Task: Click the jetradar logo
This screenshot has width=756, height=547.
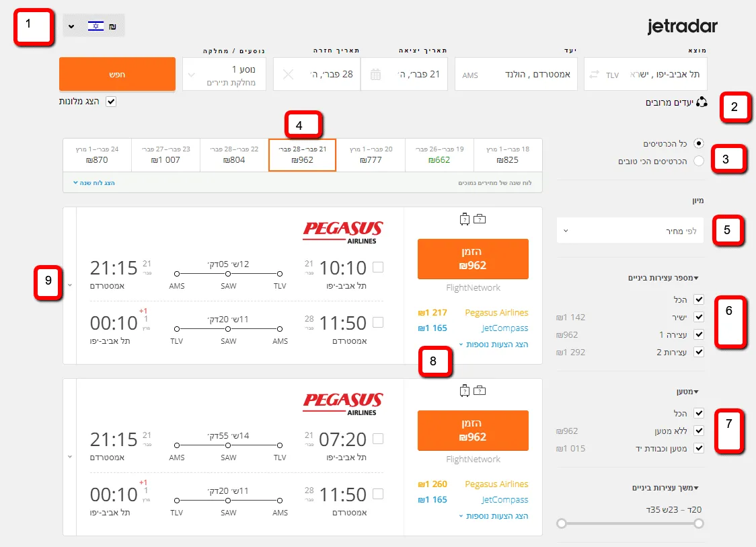Action: pyautogui.click(x=682, y=26)
